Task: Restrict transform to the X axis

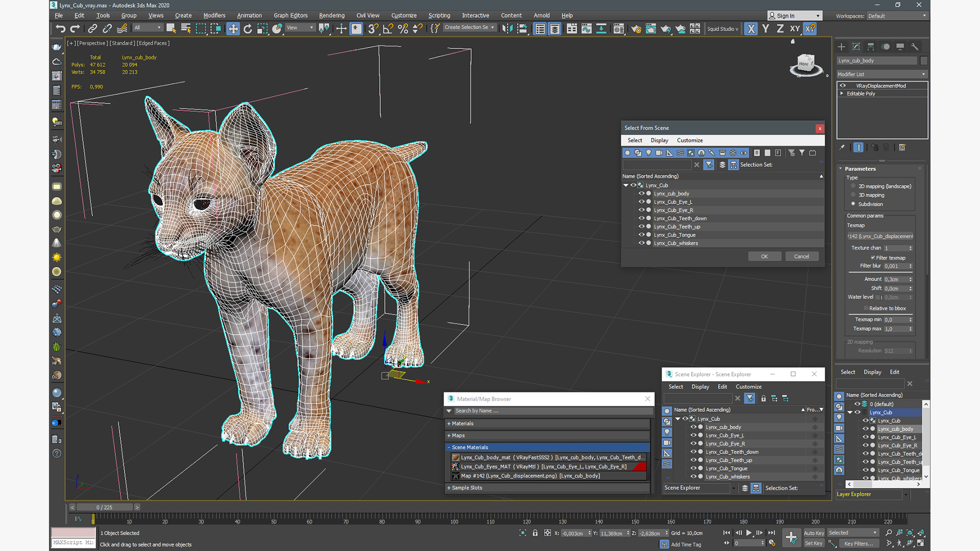Action: (751, 29)
